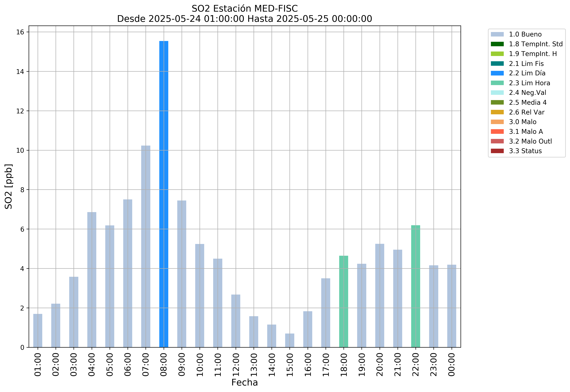Screen dimensions: 570x392
Task: Click the bar at 20:00
Action: click(380, 295)
